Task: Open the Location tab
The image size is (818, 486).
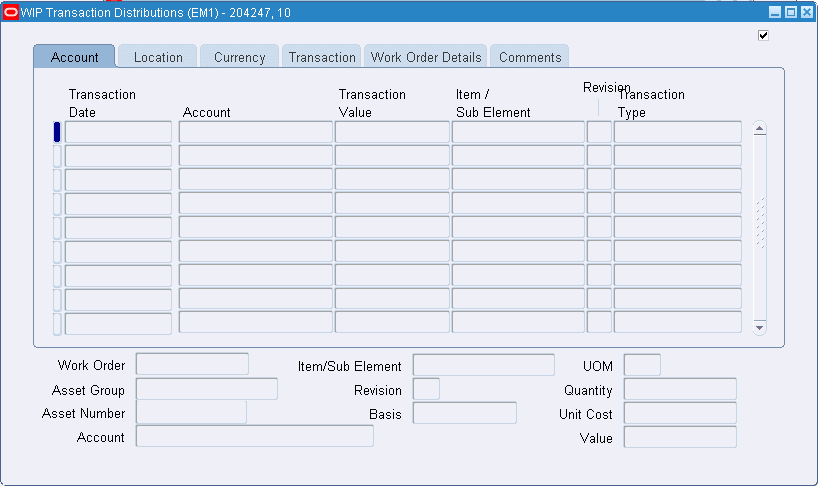Action: pyautogui.click(x=158, y=57)
